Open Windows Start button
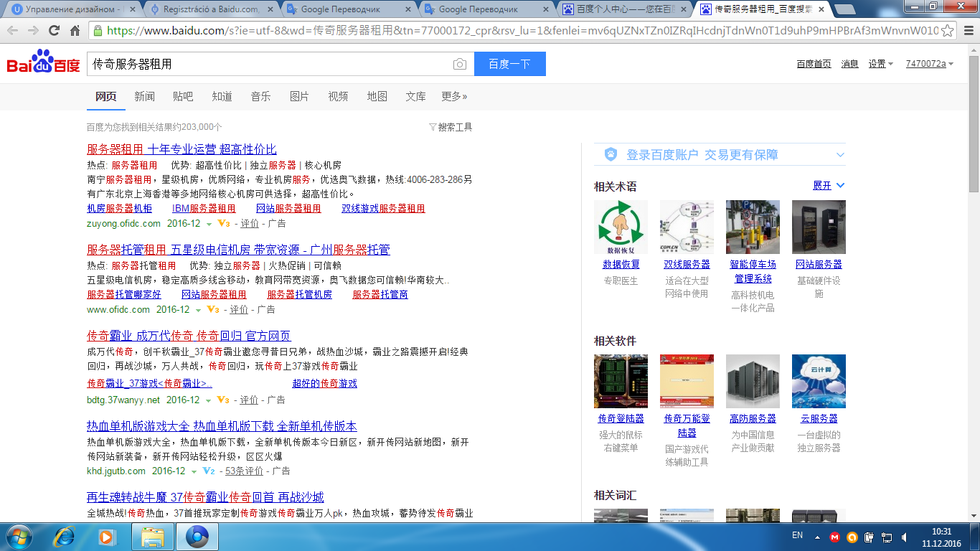Screen dimensions: 980x551 point(19,537)
